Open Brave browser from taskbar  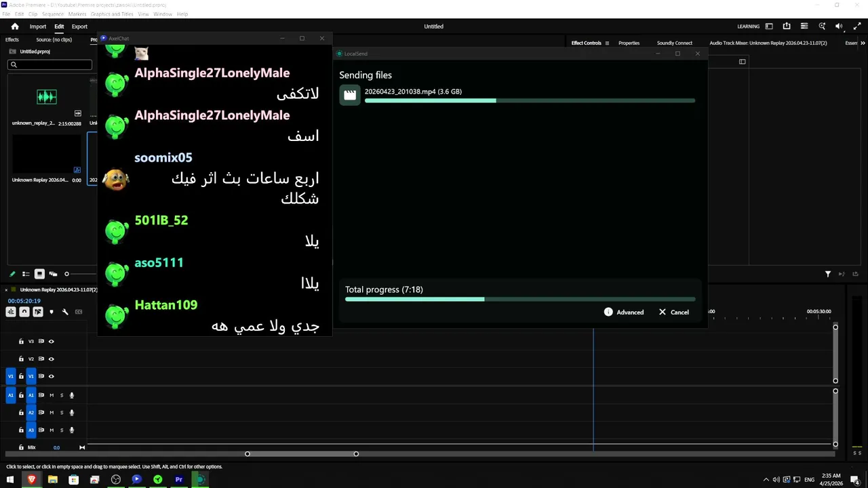click(x=31, y=479)
